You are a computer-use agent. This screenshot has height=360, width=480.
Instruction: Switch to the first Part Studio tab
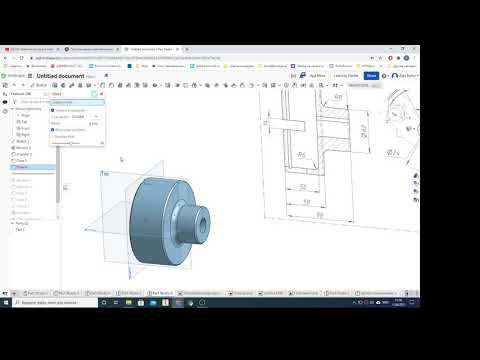[x=36, y=293]
